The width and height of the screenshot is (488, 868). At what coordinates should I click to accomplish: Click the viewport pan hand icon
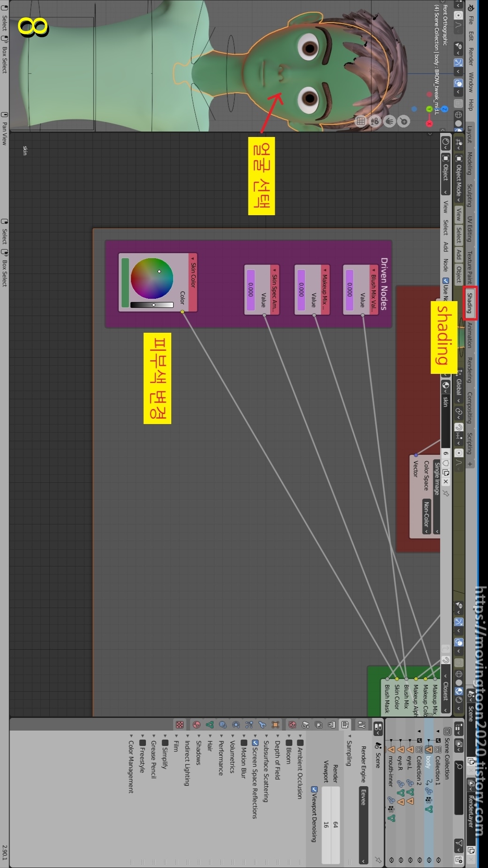(x=389, y=121)
